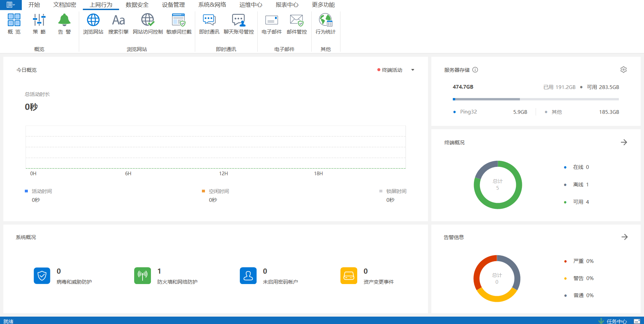Select 聊天账号管控 icon

pos(238,20)
